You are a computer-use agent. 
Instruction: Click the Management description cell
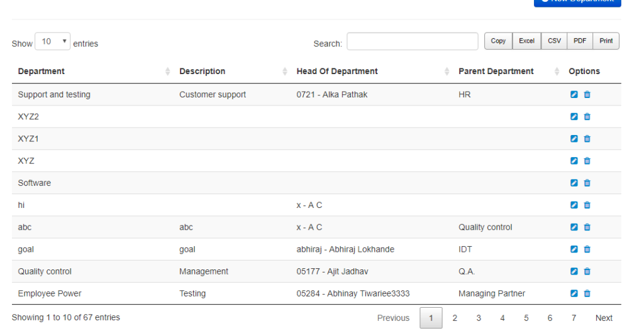[x=204, y=271]
